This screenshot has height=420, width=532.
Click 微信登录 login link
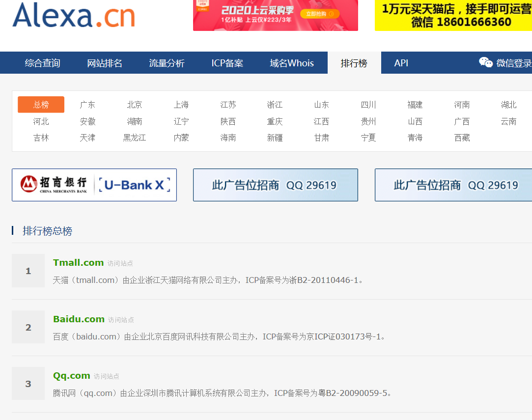coord(514,63)
